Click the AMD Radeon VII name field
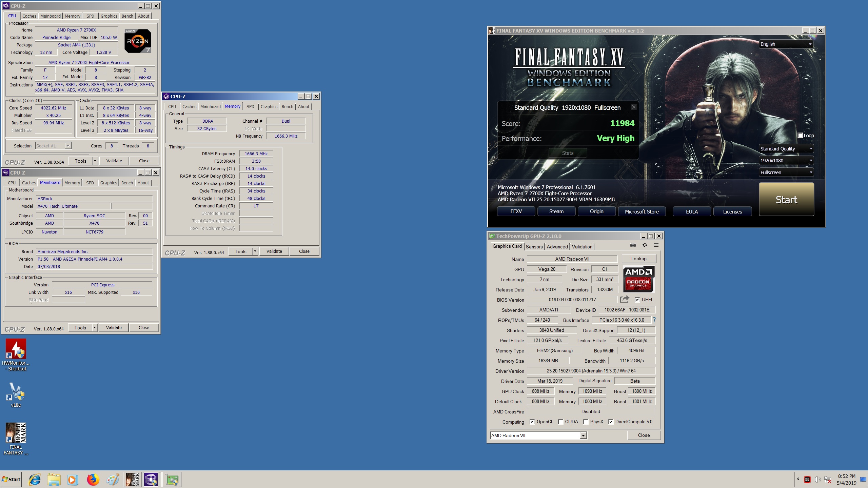Viewport: 868px width, 488px height. click(x=572, y=259)
